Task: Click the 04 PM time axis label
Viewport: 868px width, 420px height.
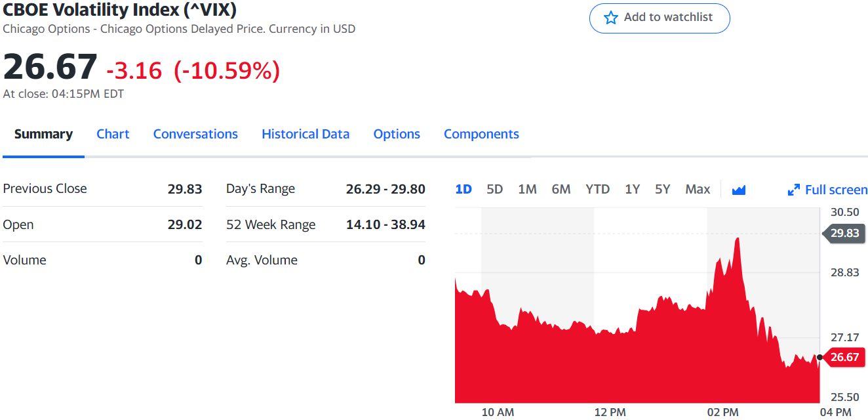Action: pyautogui.click(x=835, y=412)
